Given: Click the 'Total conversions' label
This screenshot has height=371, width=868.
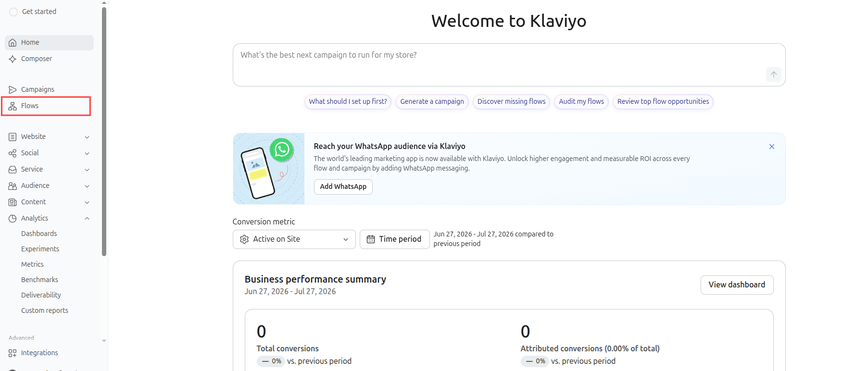Looking at the screenshot, I should coord(288,348).
